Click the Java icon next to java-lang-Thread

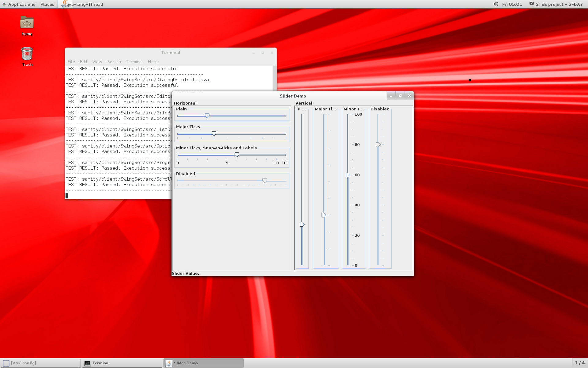coord(65,4)
